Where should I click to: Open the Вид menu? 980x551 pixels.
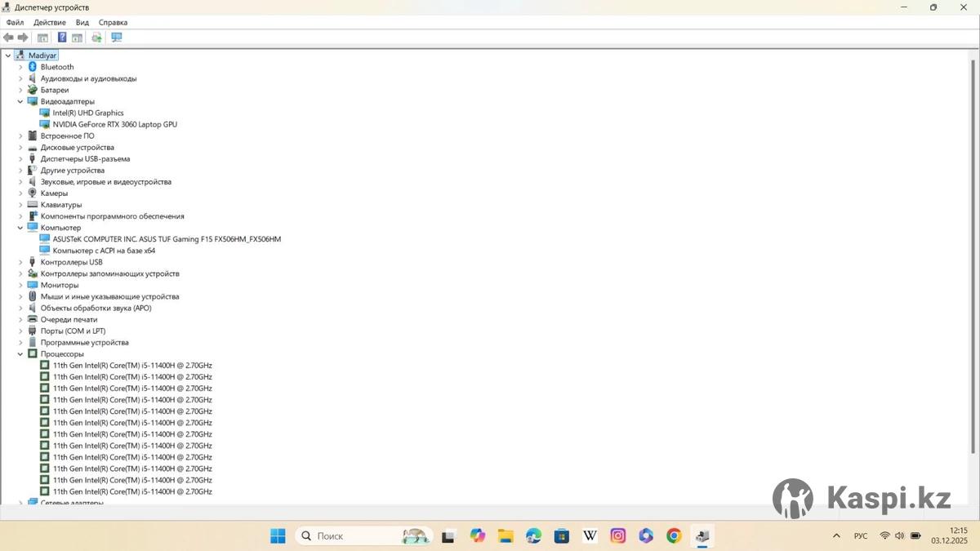[82, 23]
